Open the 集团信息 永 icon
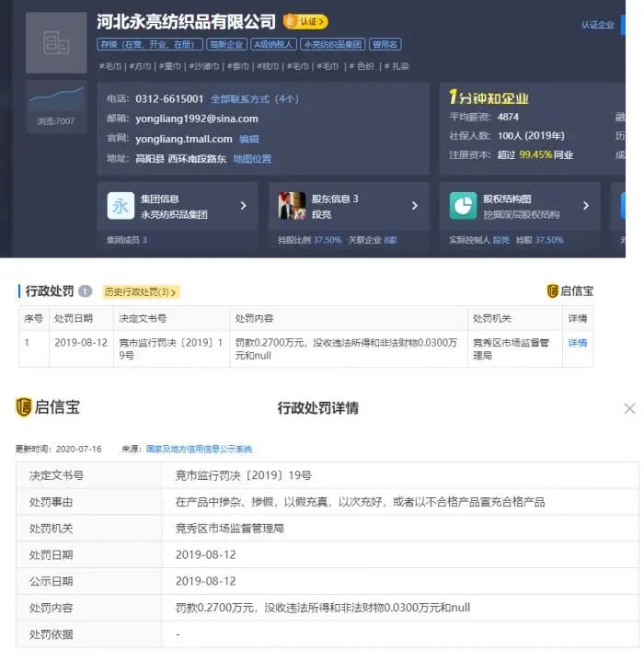644x661 pixels. point(121,206)
